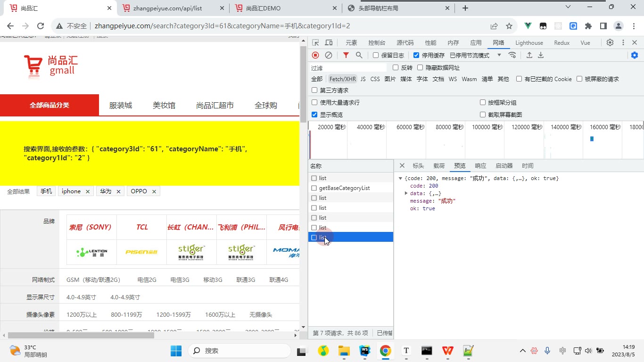The image size is (644, 362).
Task: Open the Vue devtools extension icon
Action: coord(528,26)
